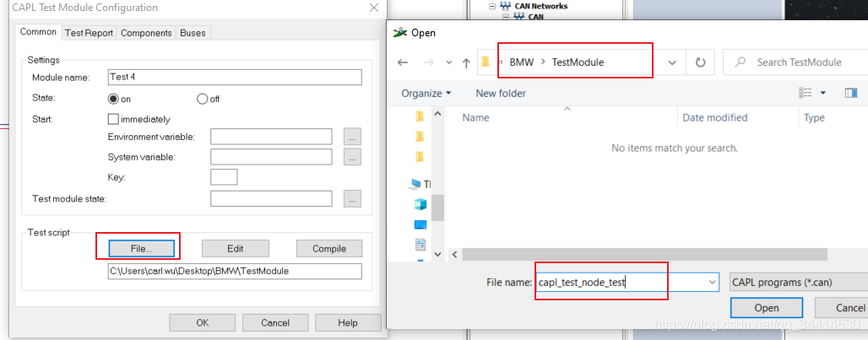The width and height of the screenshot is (868, 340).
Task: Click the folder icon in the address bar
Action: tap(486, 62)
